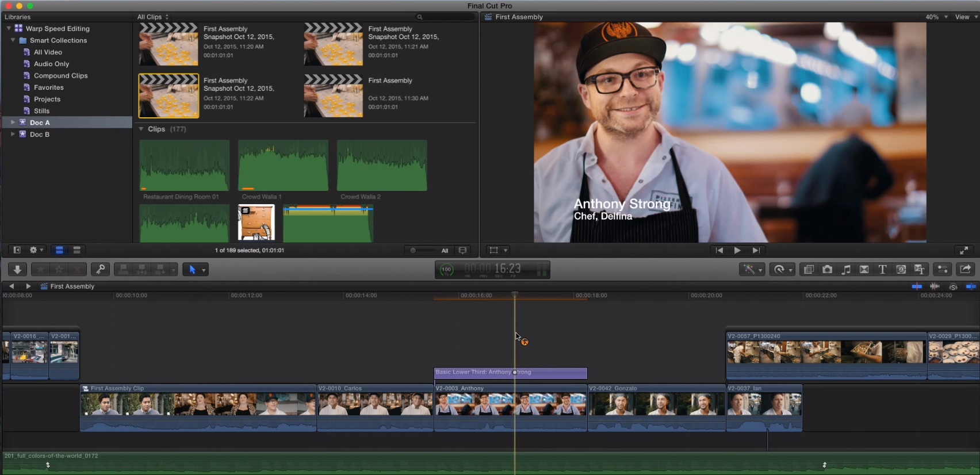Select Crowd Walla 1 audio clip thumbnail
The height and width of the screenshot is (475, 980).
(283, 166)
